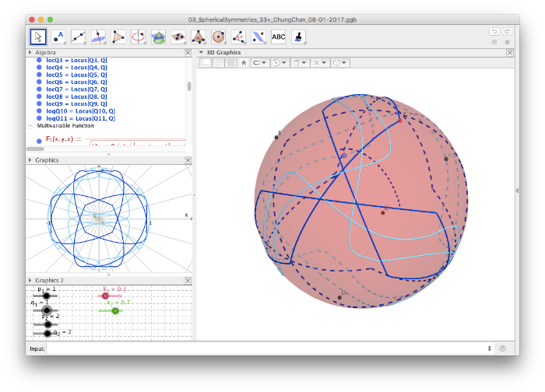Select the Sphere tool
The image size is (545, 392).
[219, 37]
